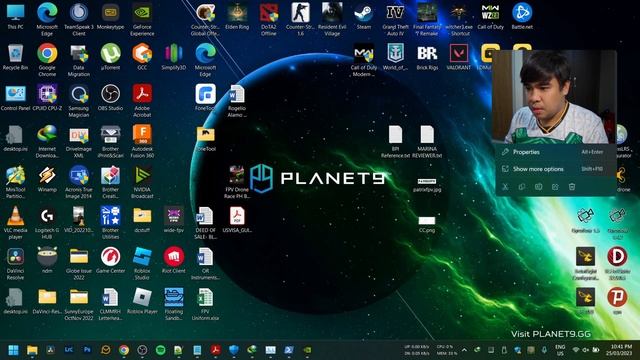Select the Monkeytype desktop shortcut
Screen dimensions: 640x360
pyautogui.click(x=111, y=17)
